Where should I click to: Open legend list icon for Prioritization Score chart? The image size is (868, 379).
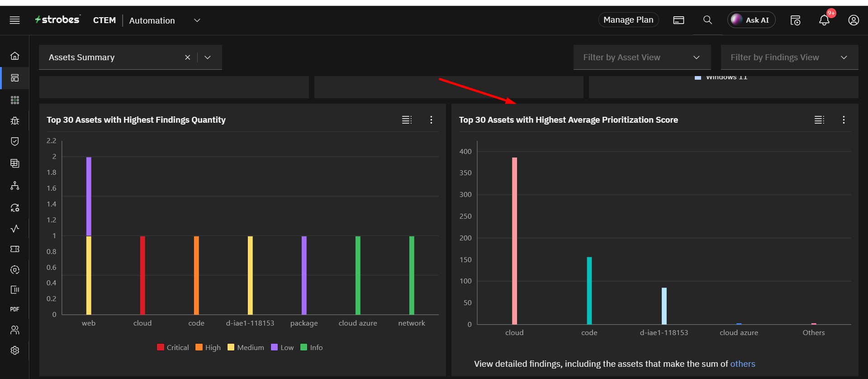(819, 120)
